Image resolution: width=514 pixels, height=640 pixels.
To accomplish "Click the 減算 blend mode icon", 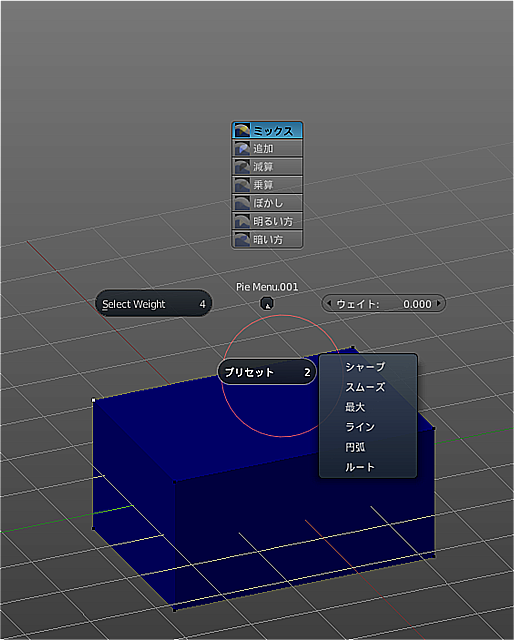I will [x=242, y=167].
